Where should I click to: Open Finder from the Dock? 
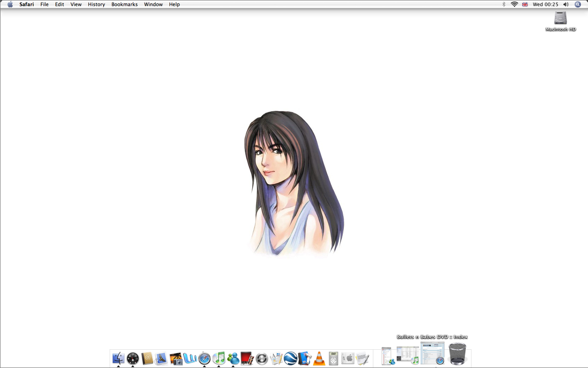click(119, 358)
